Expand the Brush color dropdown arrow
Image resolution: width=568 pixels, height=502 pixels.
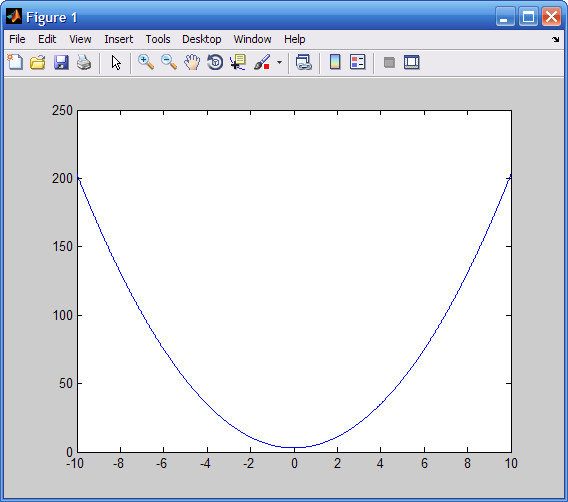tap(279, 62)
